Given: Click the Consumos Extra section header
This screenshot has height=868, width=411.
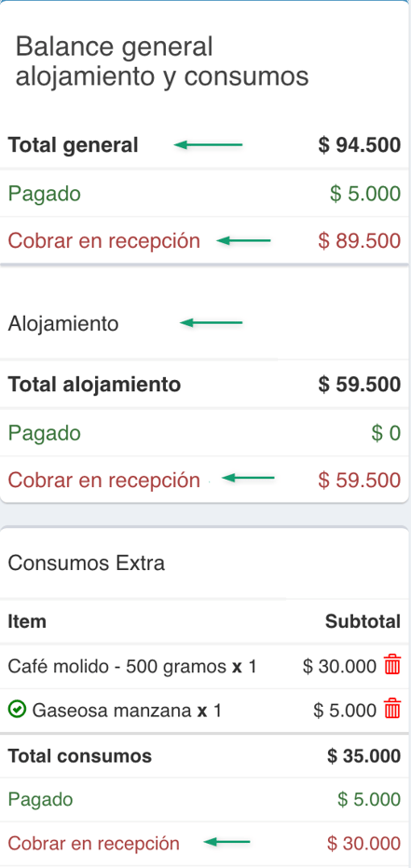Looking at the screenshot, I should coord(87,563).
